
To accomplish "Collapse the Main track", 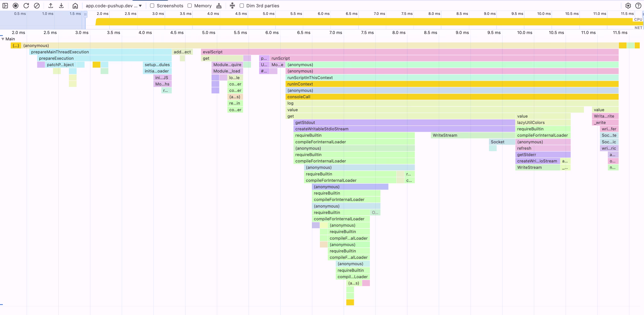I will click(x=3, y=39).
